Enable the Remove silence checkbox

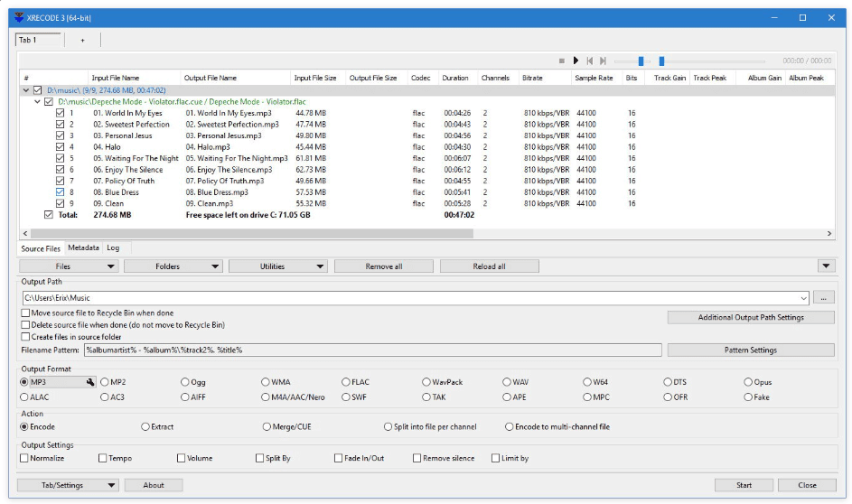(x=417, y=458)
